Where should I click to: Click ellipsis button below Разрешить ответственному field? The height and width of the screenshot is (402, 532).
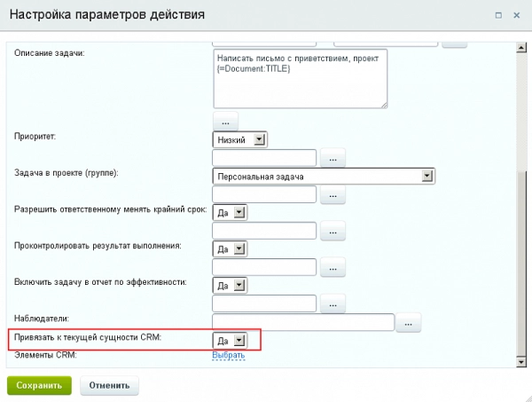332,231
